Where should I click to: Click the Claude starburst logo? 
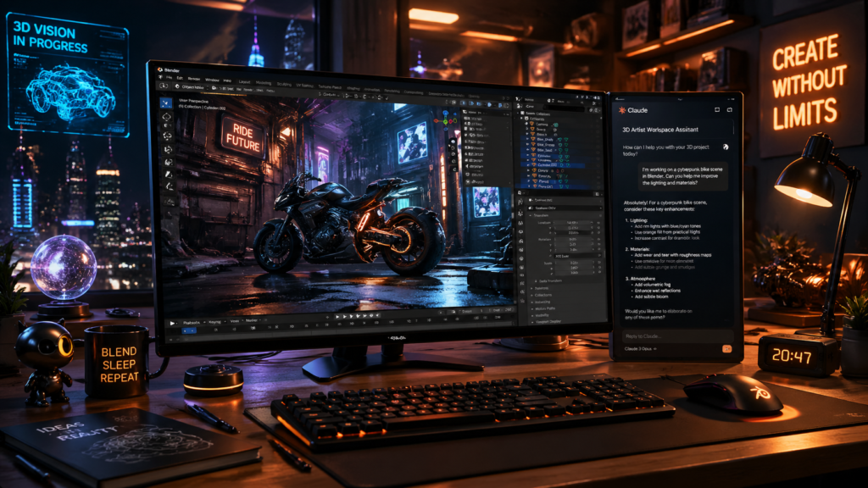[x=622, y=110]
